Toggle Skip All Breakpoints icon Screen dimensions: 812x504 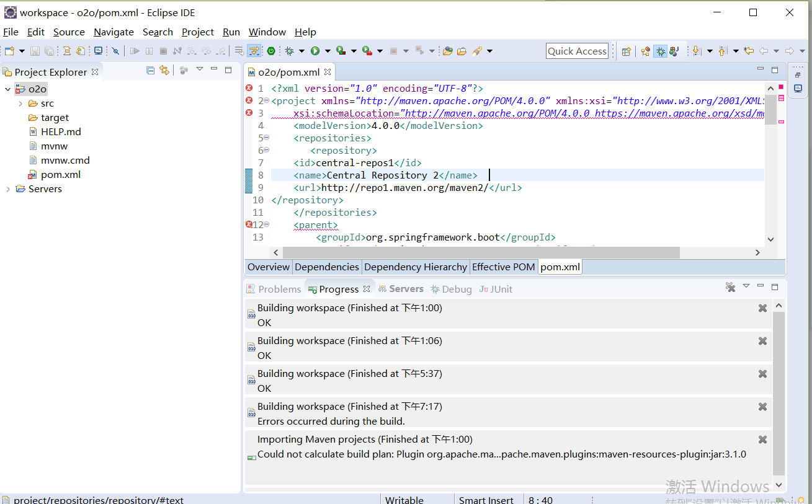(x=115, y=51)
